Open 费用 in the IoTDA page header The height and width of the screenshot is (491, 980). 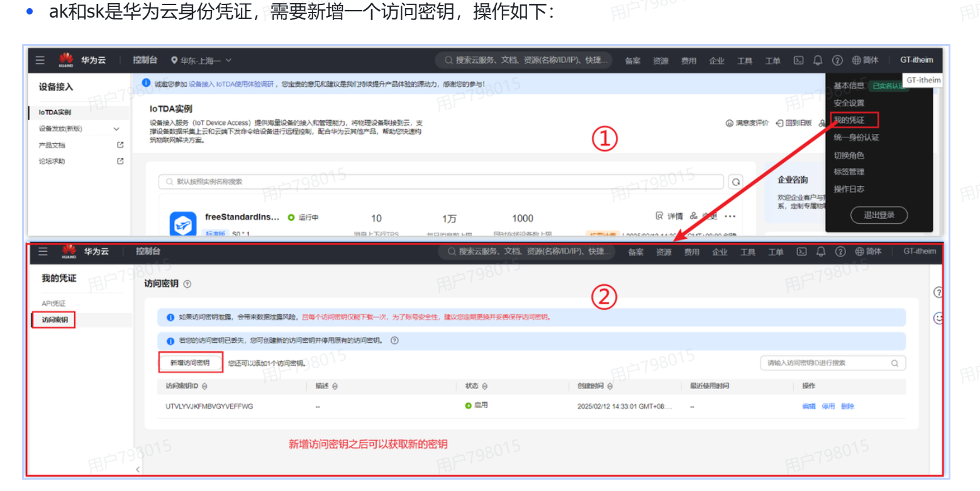[689, 61]
